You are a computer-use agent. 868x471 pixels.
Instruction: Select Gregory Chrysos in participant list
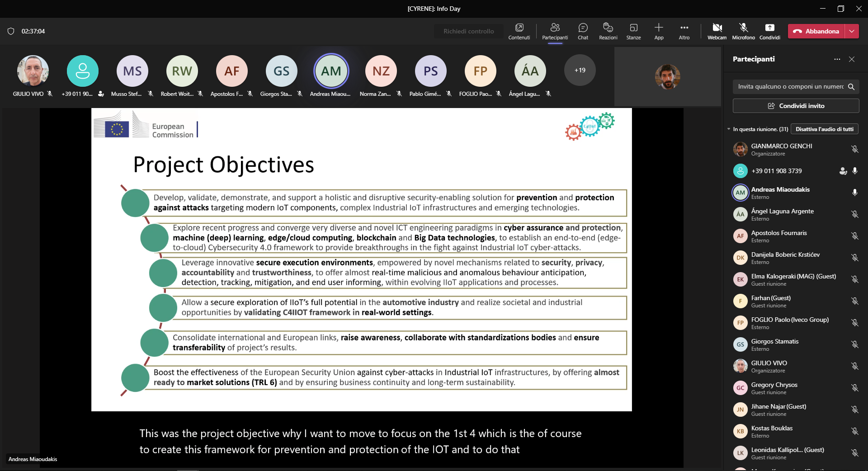(x=796, y=388)
